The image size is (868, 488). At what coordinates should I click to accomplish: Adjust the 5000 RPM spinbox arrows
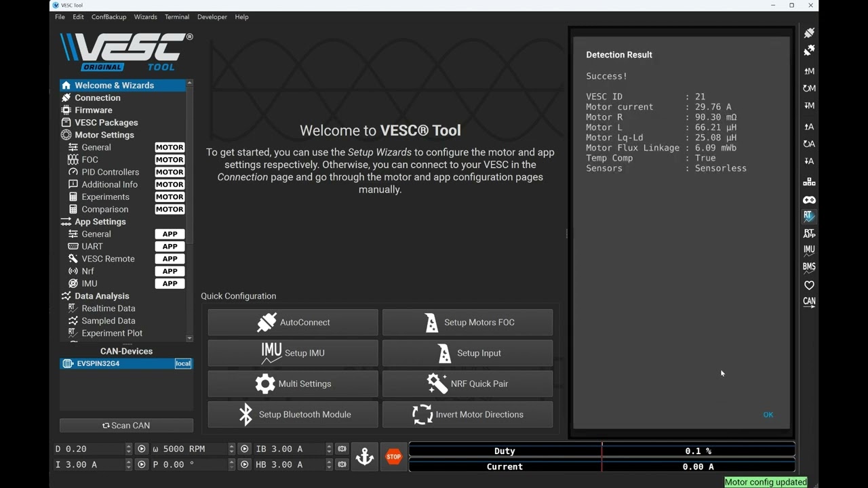click(x=232, y=449)
